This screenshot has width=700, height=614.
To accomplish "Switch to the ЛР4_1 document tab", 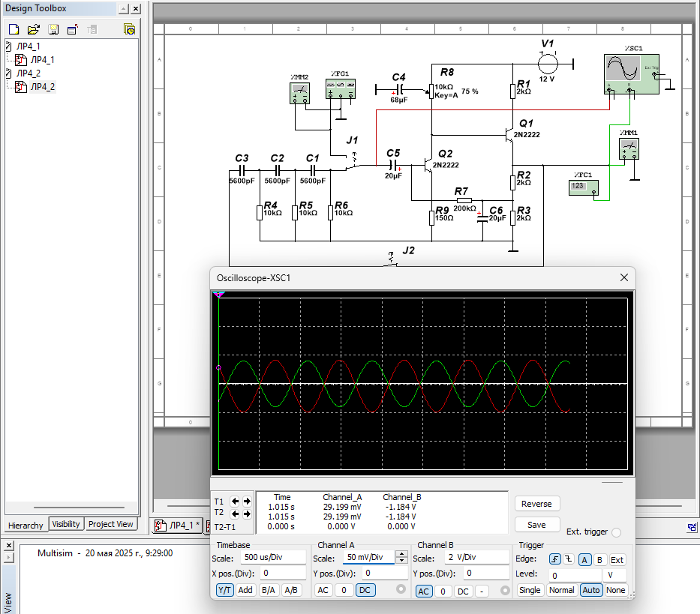I will coord(178,526).
